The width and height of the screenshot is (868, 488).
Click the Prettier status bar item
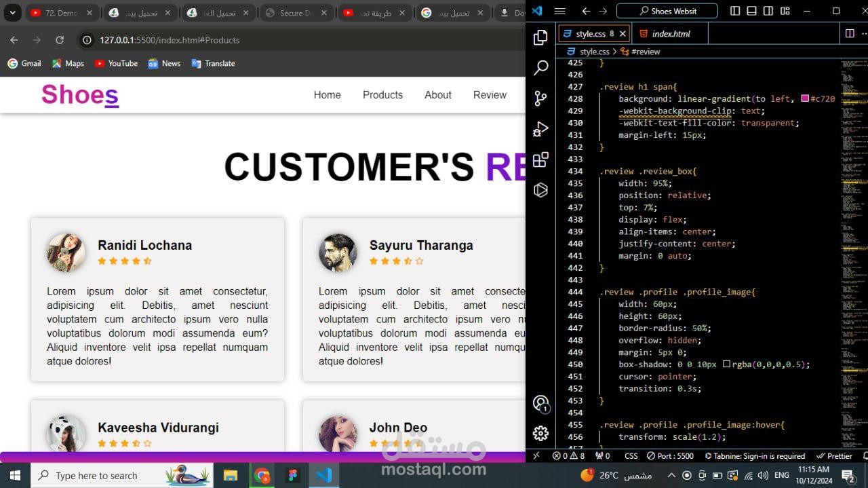click(835, 456)
